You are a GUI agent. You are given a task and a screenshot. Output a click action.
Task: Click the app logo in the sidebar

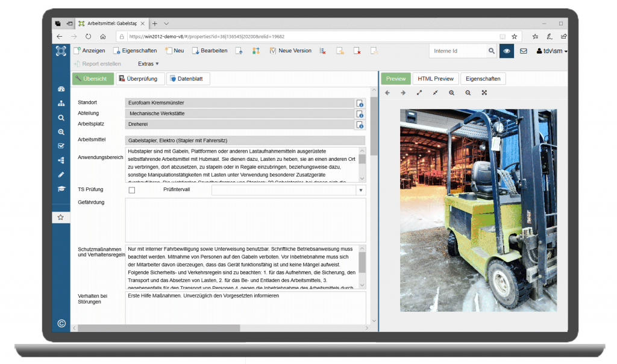pyautogui.click(x=61, y=51)
